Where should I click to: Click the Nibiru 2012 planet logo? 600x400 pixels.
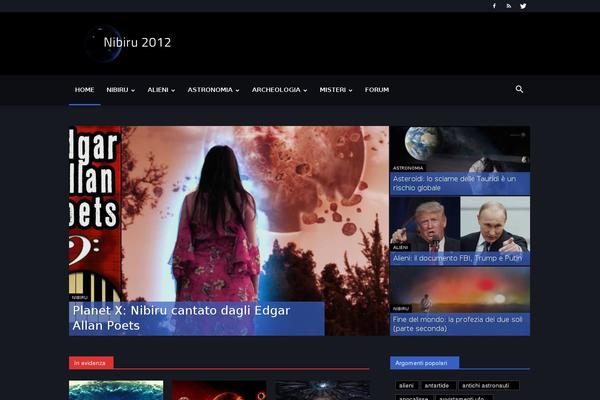coord(103,43)
